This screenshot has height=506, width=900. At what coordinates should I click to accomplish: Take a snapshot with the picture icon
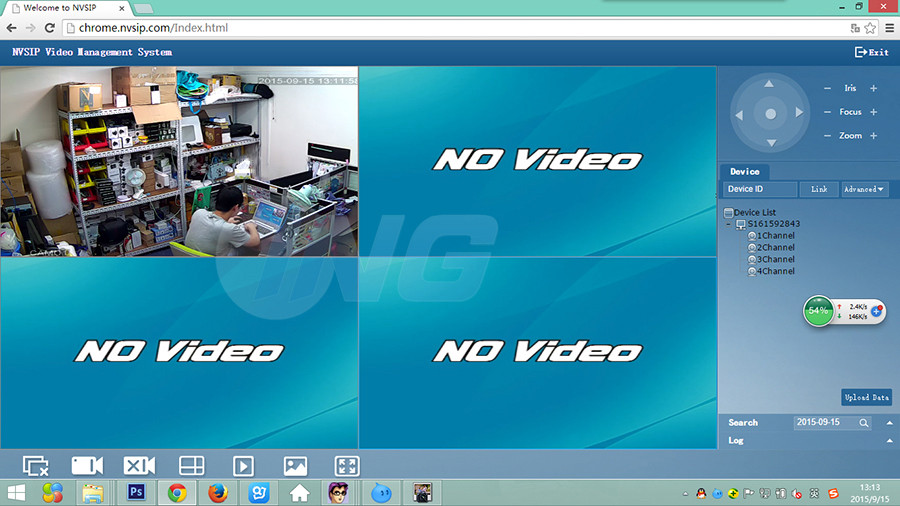click(295, 466)
